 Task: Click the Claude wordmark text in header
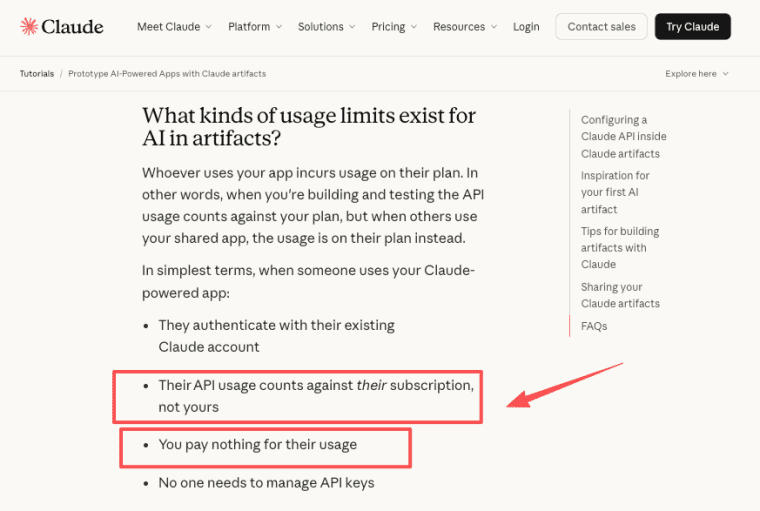pos(72,27)
